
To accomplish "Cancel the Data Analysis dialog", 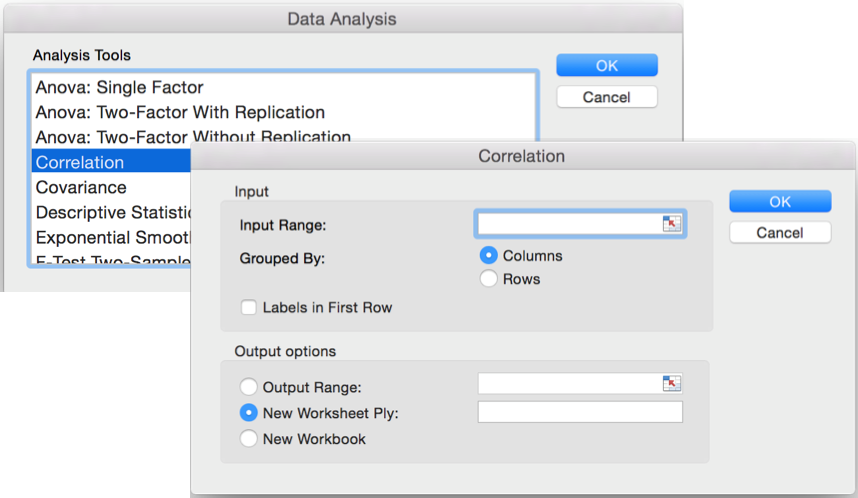I will click(x=607, y=97).
